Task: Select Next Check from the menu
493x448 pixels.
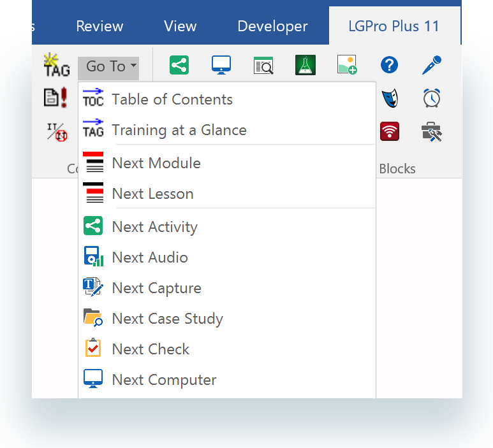Action: [x=227, y=349]
